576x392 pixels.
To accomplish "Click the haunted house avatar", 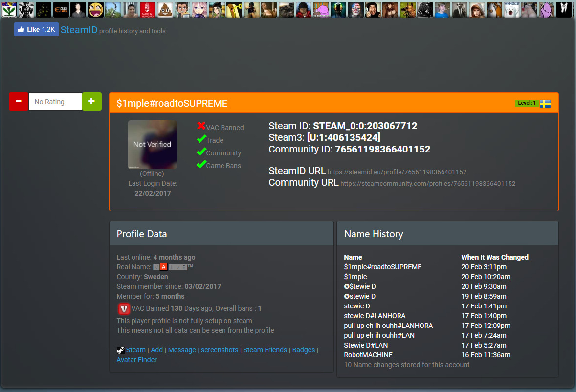I will point(44,10).
